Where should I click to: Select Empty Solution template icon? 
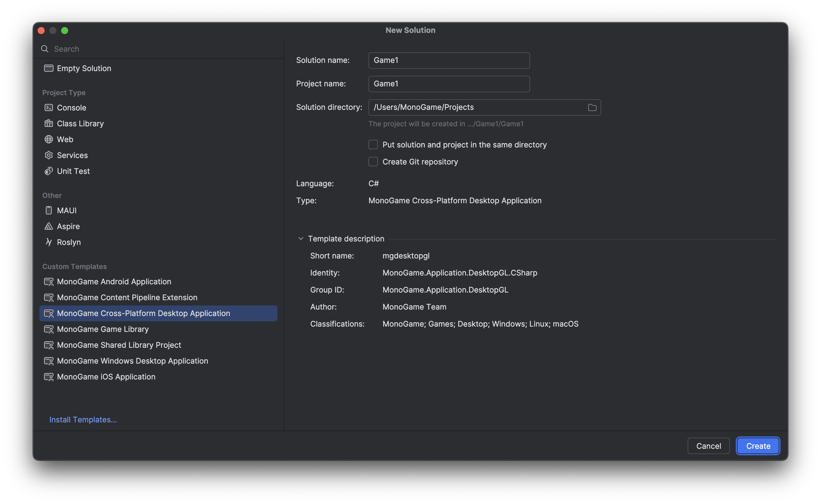(48, 68)
